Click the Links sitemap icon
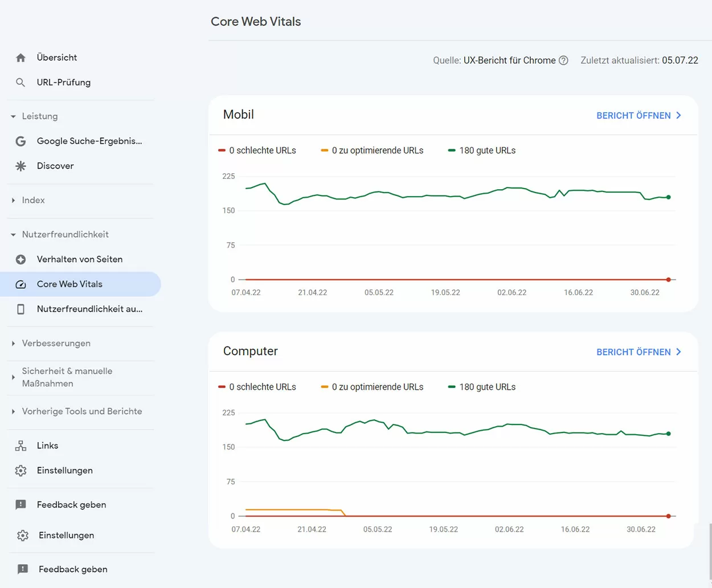712x588 pixels. (21, 445)
